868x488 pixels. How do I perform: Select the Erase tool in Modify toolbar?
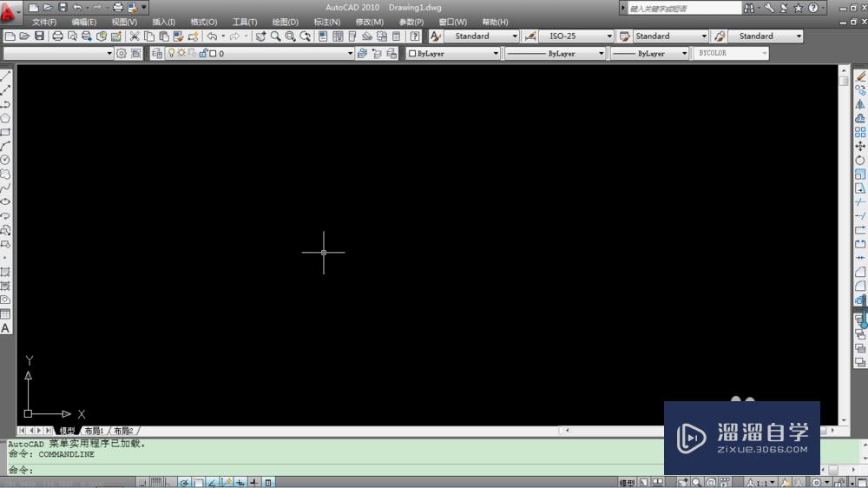click(x=859, y=76)
